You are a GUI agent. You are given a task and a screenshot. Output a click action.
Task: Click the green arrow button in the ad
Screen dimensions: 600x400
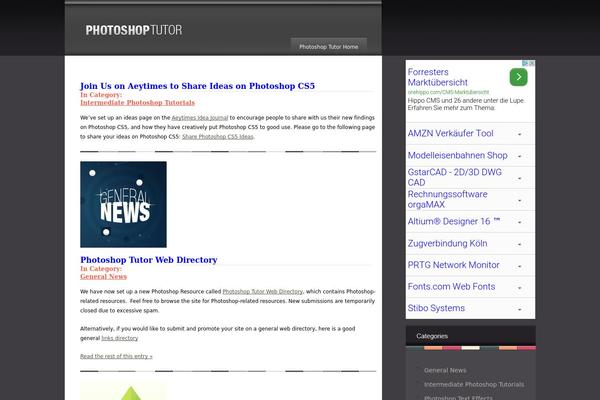click(x=518, y=77)
